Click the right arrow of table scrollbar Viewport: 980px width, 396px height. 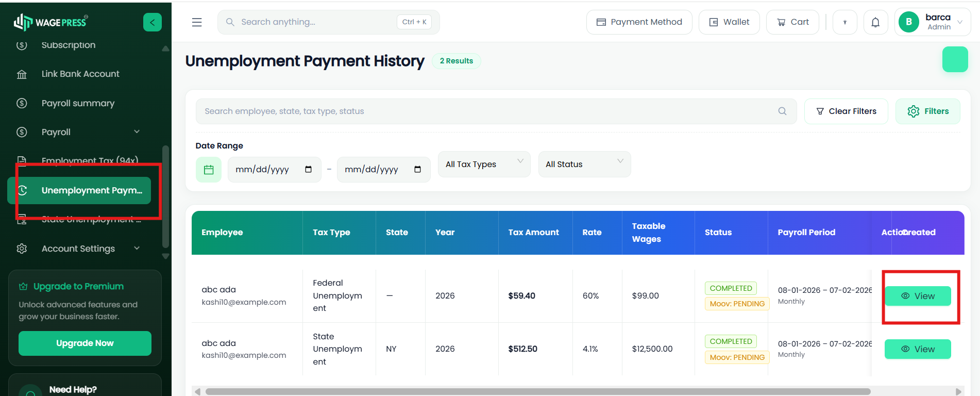coord(958,391)
